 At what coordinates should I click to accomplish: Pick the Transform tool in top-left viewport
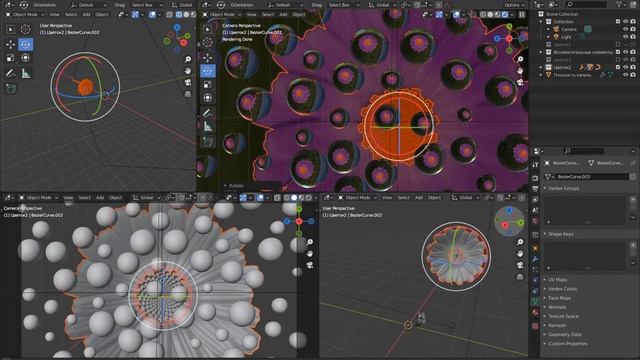[25, 58]
